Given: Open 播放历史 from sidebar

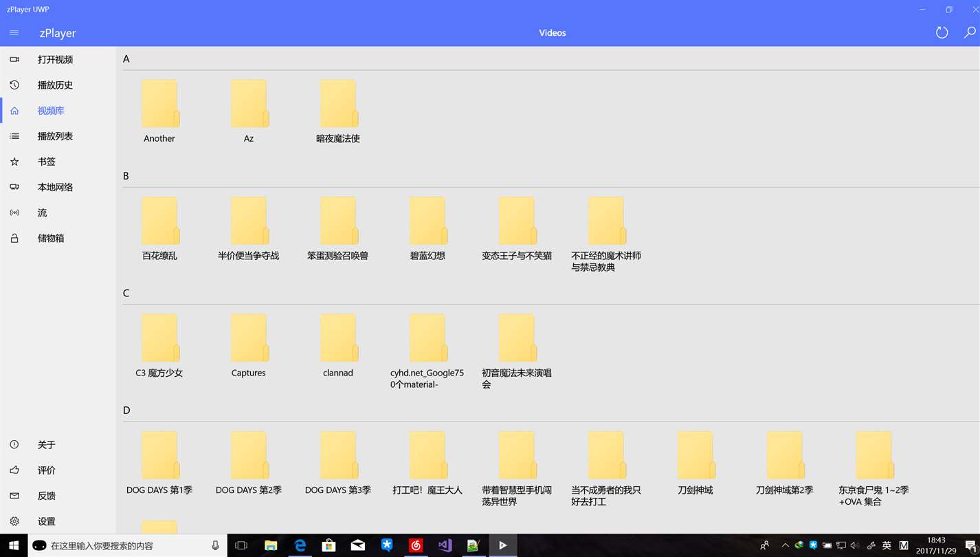Looking at the screenshot, I should click(58, 85).
